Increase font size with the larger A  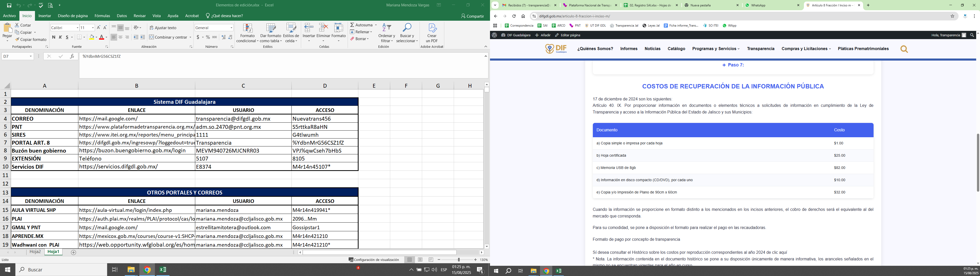point(99,27)
